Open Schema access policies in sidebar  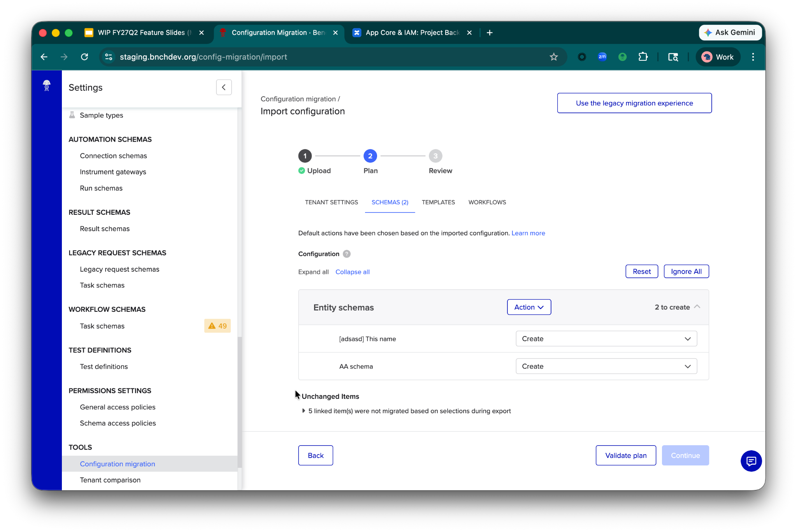point(118,423)
